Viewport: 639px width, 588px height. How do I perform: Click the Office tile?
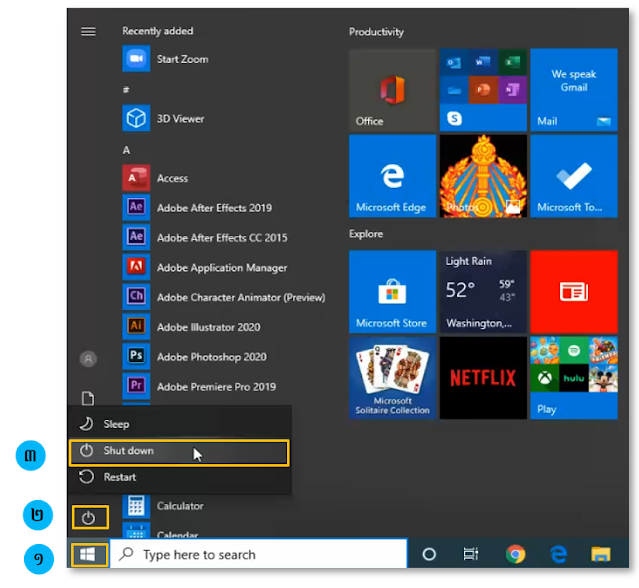(392, 90)
